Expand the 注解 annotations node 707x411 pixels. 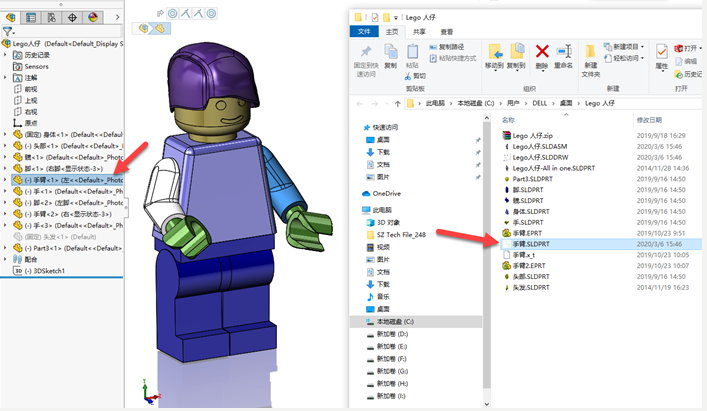[5, 78]
